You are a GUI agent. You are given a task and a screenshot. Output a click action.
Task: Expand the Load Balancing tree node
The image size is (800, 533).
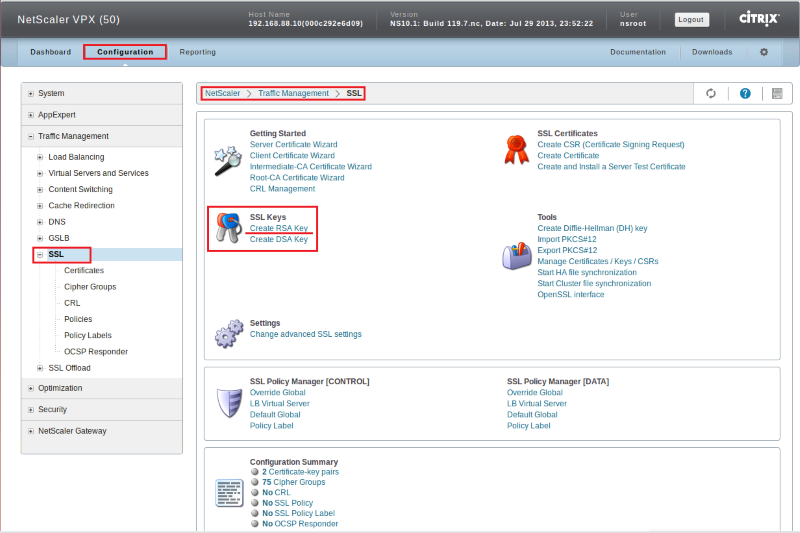pyautogui.click(x=40, y=158)
